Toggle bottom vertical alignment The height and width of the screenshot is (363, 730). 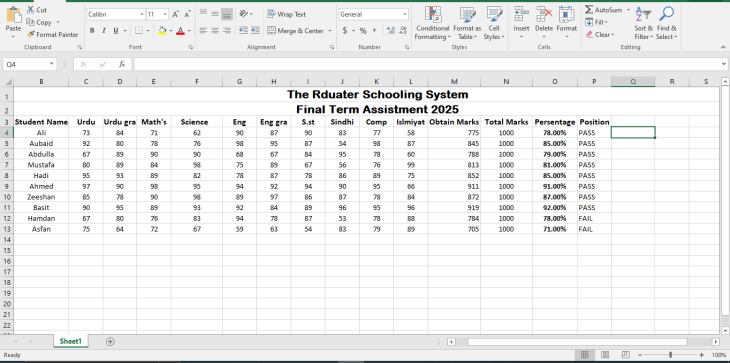pyautogui.click(x=227, y=14)
